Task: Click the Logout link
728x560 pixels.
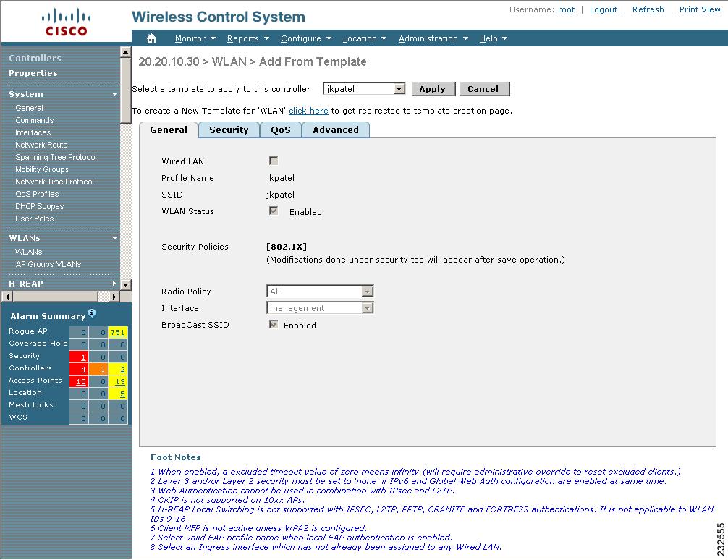Action: [603, 9]
